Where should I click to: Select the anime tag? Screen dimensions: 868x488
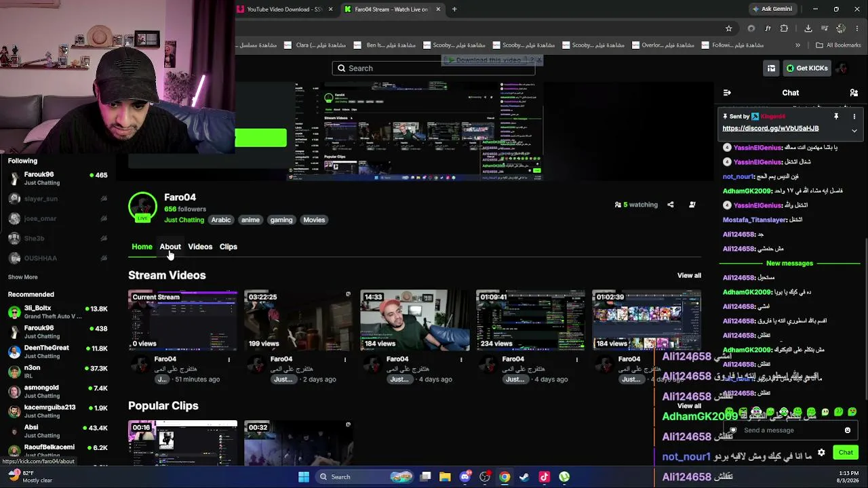coord(250,220)
